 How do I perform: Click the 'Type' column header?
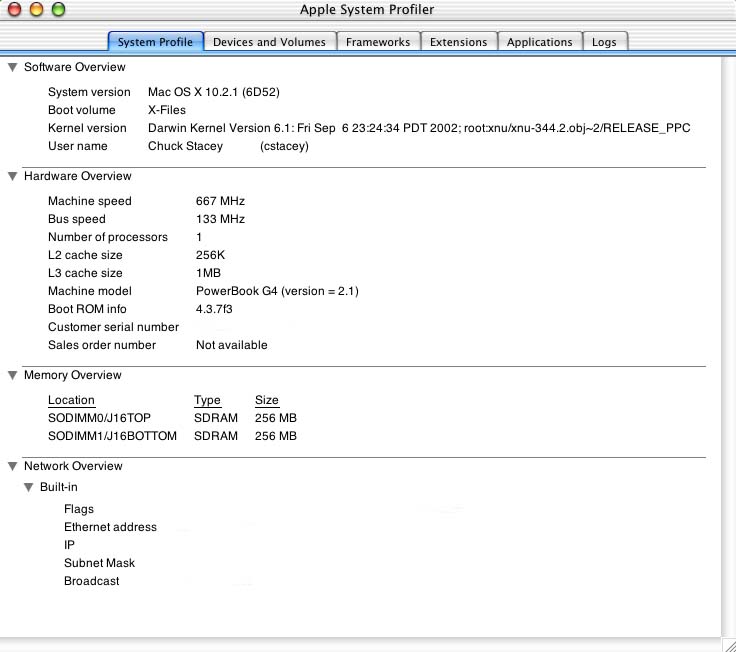pos(207,400)
